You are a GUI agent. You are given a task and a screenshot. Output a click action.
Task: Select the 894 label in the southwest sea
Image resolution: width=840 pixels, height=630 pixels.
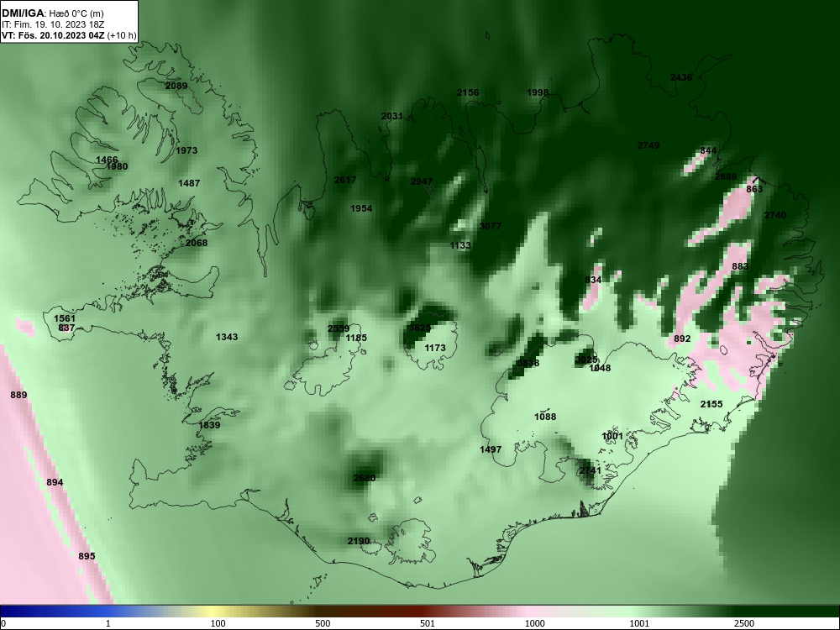(55, 483)
